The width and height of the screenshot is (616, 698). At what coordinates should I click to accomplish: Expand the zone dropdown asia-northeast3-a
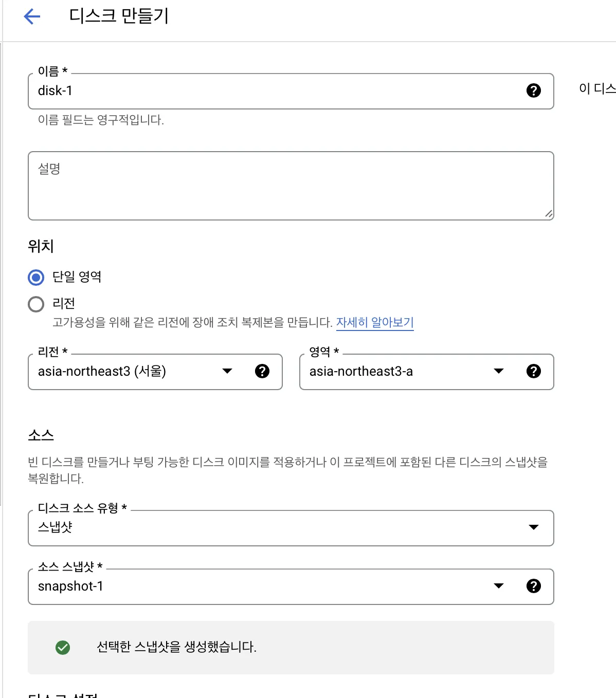pos(498,372)
